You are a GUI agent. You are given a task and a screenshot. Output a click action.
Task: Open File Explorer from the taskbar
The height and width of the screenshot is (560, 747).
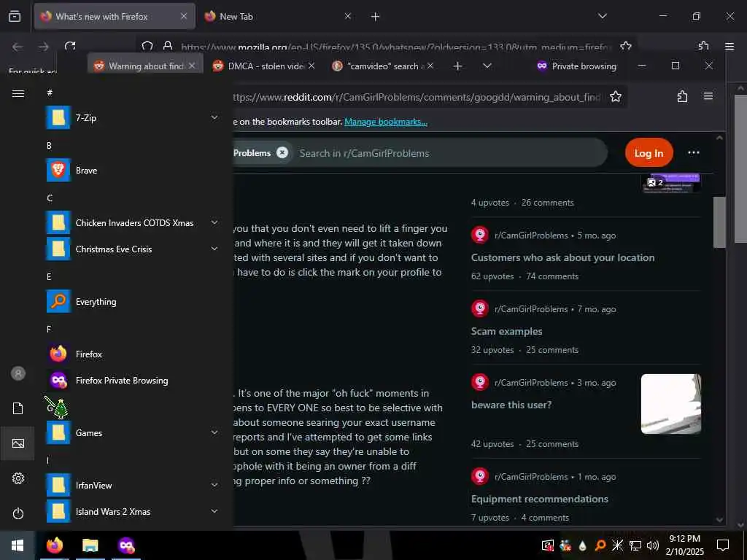[x=90, y=545]
